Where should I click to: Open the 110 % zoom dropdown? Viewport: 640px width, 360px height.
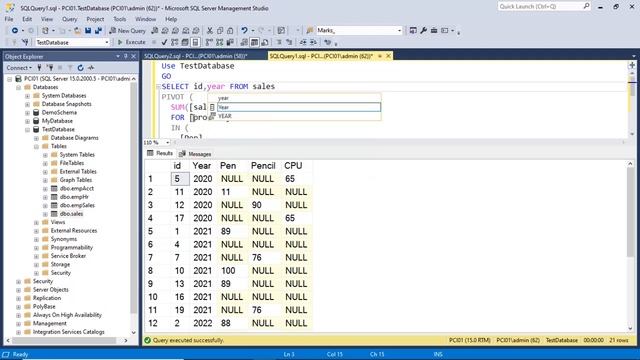pyautogui.click(x=167, y=142)
